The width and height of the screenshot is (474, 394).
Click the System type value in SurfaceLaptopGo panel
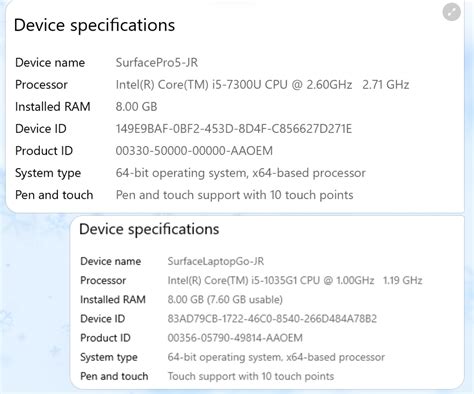coord(276,357)
